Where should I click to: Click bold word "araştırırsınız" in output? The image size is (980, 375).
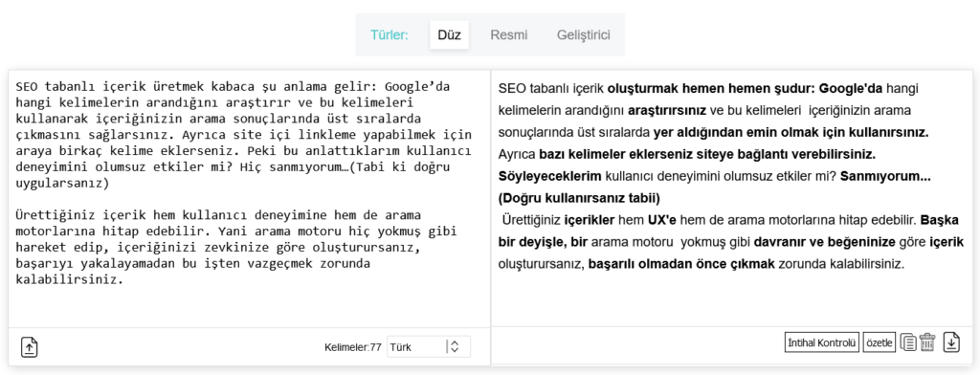click(667, 111)
